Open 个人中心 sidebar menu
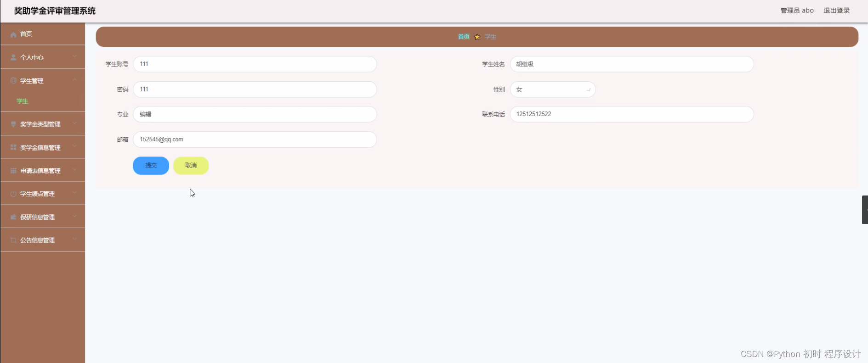868x363 pixels. point(43,57)
